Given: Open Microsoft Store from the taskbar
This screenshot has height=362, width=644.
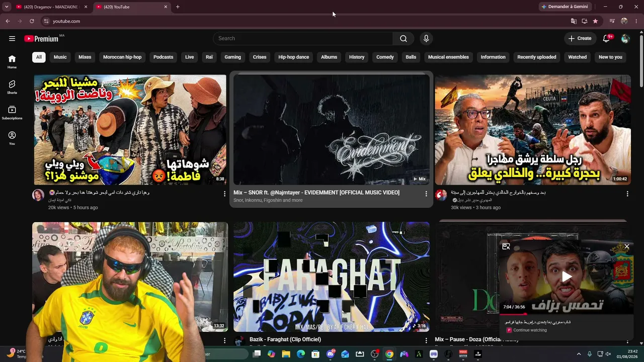Looking at the screenshot, I should pos(315,354).
